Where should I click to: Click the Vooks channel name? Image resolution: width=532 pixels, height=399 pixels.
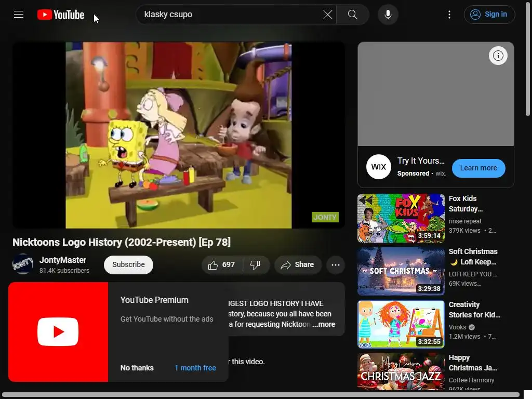pyautogui.click(x=457, y=327)
